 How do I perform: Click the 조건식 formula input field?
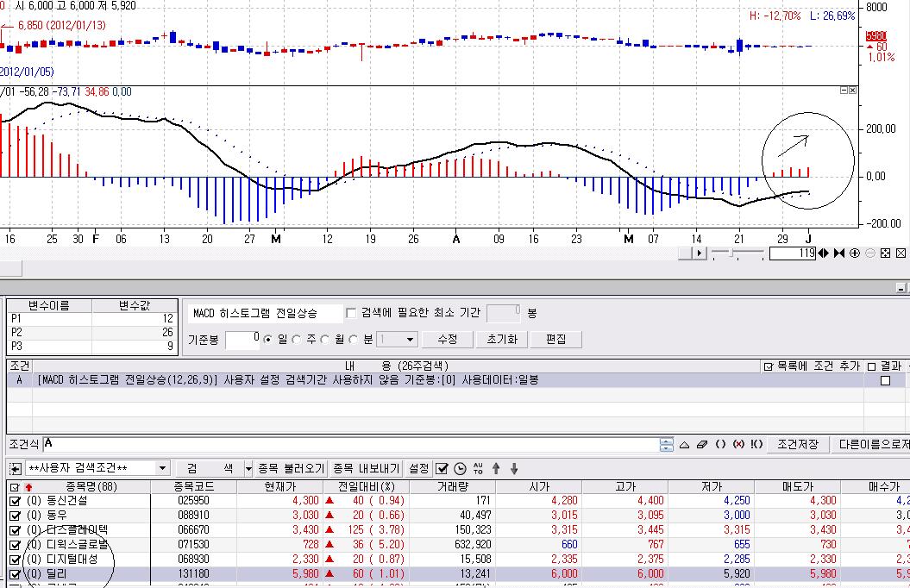349,445
